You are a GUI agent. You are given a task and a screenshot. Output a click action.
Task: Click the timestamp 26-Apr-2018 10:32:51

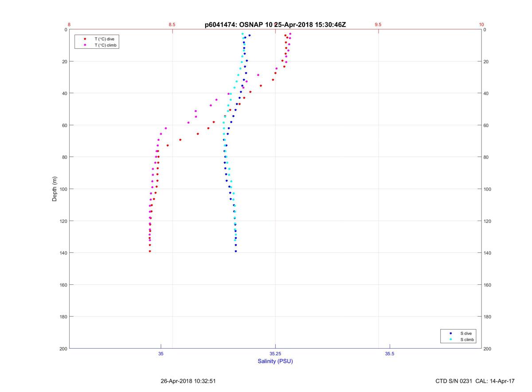point(188,381)
